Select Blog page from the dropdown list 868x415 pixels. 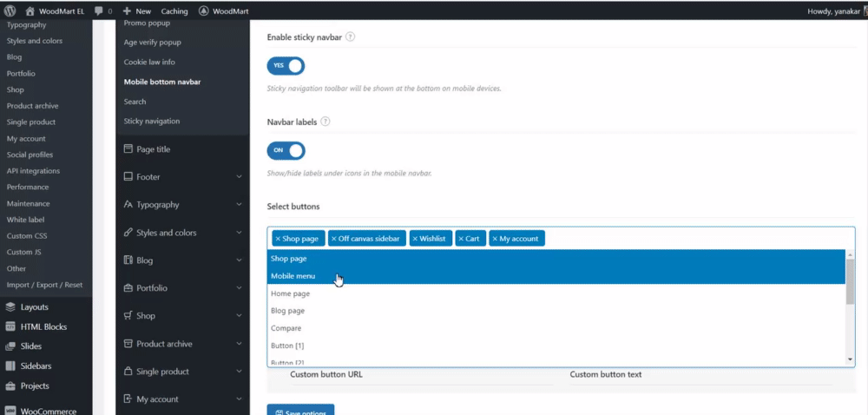click(x=556, y=311)
